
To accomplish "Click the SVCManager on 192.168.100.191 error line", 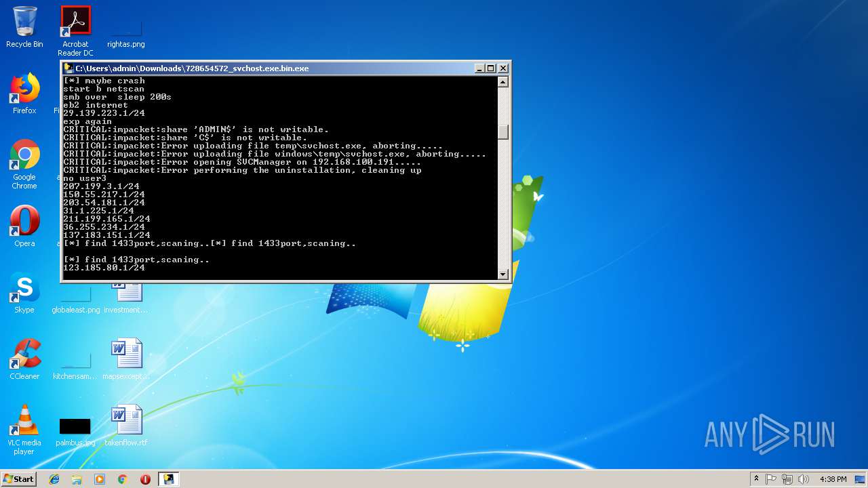I will [242, 162].
